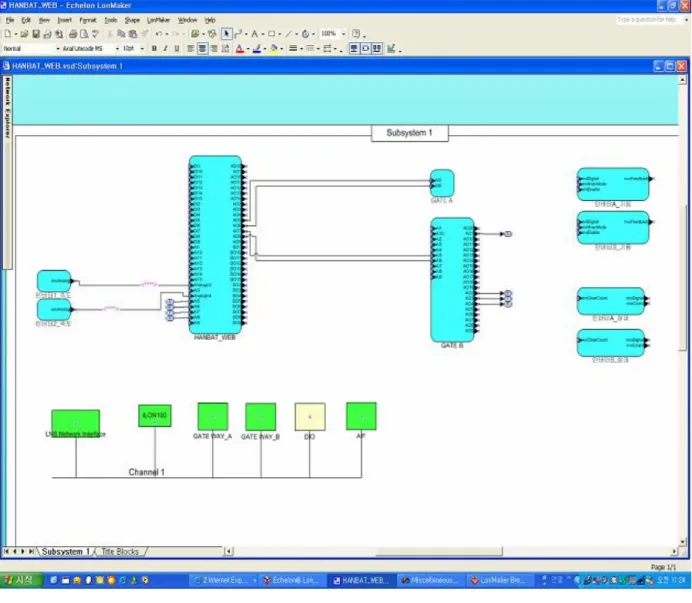Click the Print icon
692x603 pixels.
point(73,34)
